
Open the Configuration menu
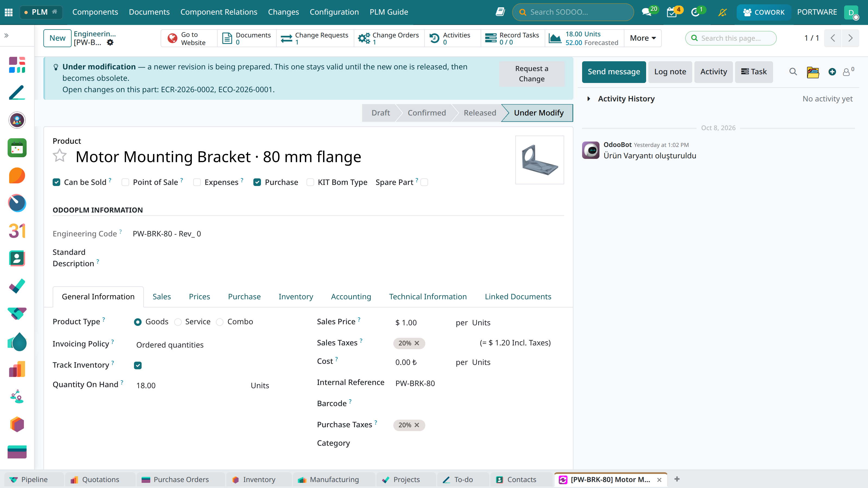click(x=334, y=12)
